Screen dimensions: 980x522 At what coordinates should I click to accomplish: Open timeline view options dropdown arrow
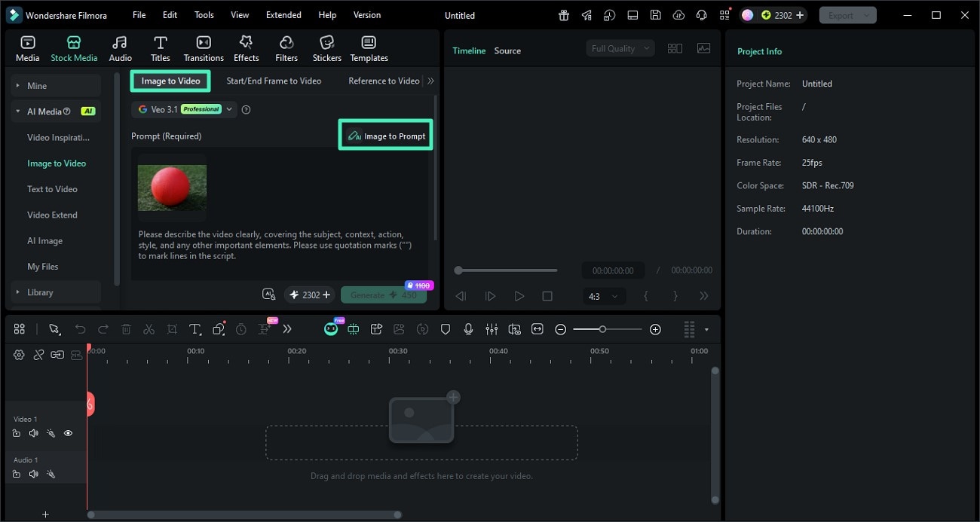tap(706, 329)
